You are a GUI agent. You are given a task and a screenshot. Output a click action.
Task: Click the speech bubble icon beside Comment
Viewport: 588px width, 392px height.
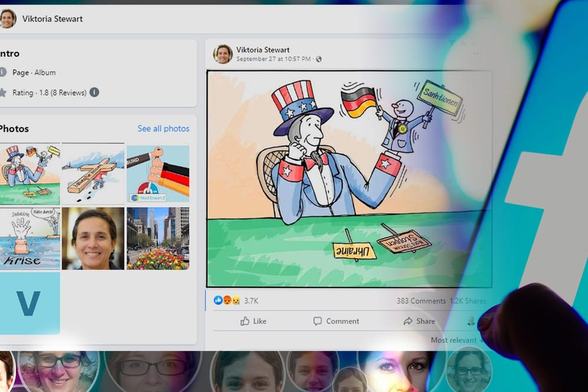point(318,321)
